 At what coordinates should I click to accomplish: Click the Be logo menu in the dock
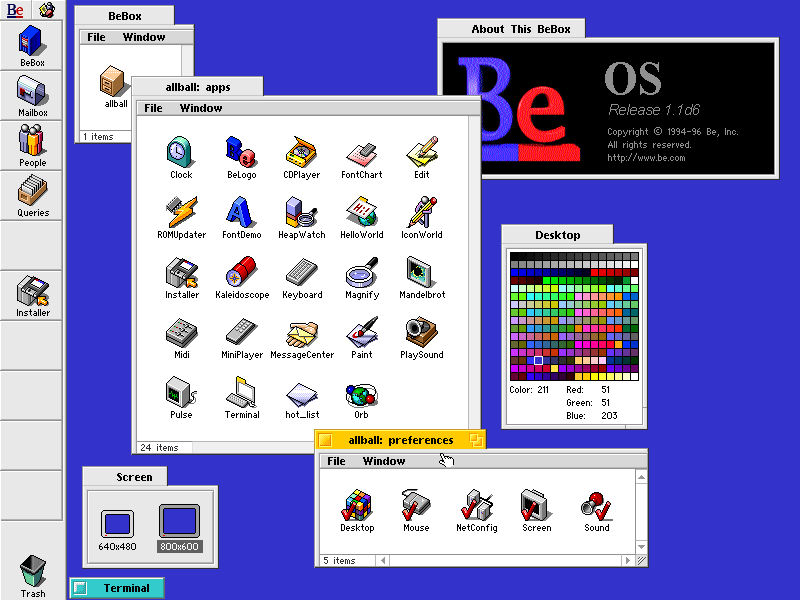click(x=15, y=10)
